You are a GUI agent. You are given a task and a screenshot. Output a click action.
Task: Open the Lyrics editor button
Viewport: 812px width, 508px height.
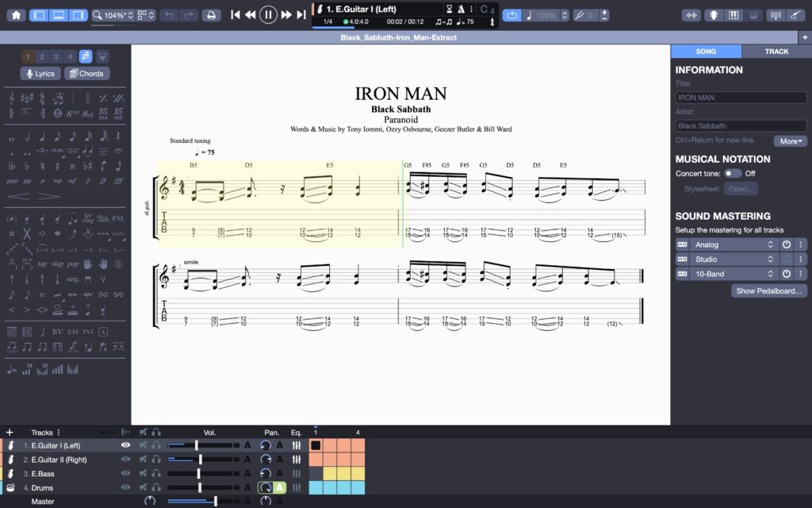[40, 74]
